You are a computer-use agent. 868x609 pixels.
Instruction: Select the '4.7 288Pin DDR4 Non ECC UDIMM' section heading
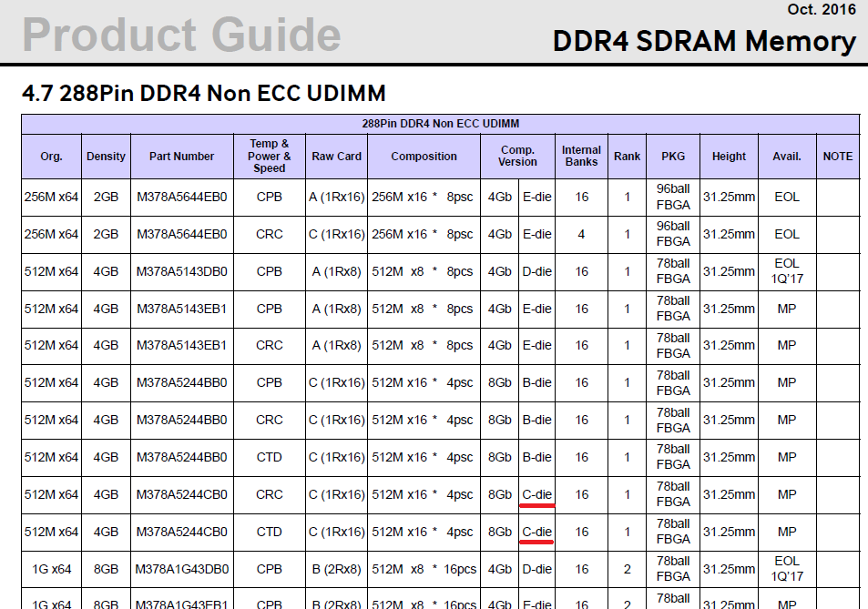tap(204, 93)
